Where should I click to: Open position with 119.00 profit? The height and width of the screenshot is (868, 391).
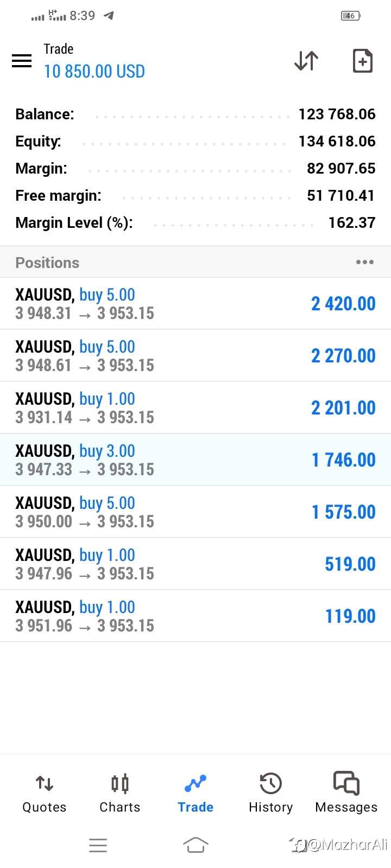[x=195, y=616]
